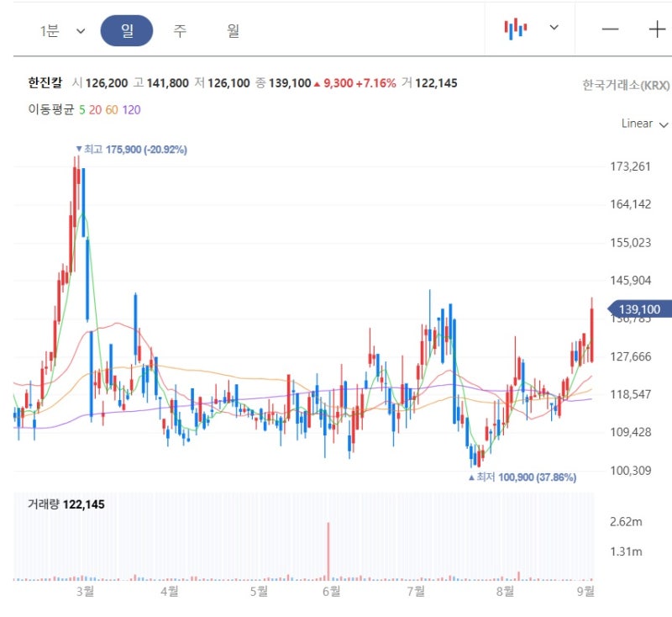Screen dimensions: 672x617
Task: Click the 8월 date axis label
Action: tap(506, 591)
